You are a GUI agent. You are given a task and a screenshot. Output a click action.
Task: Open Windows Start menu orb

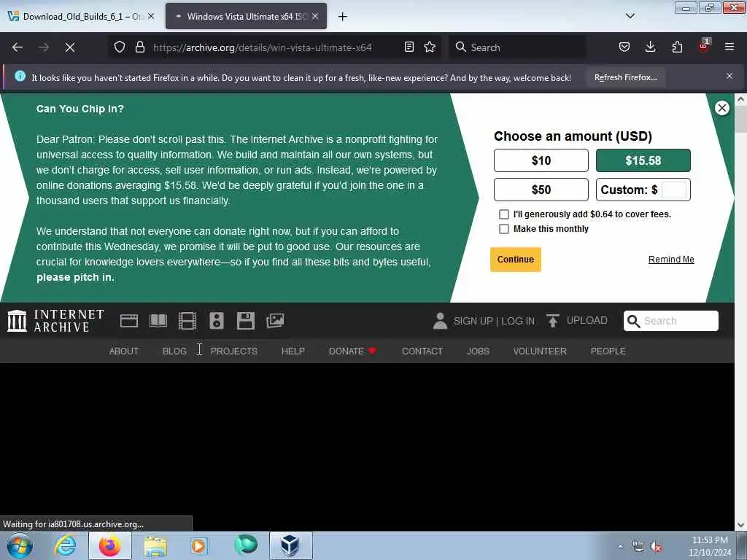click(20, 545)
